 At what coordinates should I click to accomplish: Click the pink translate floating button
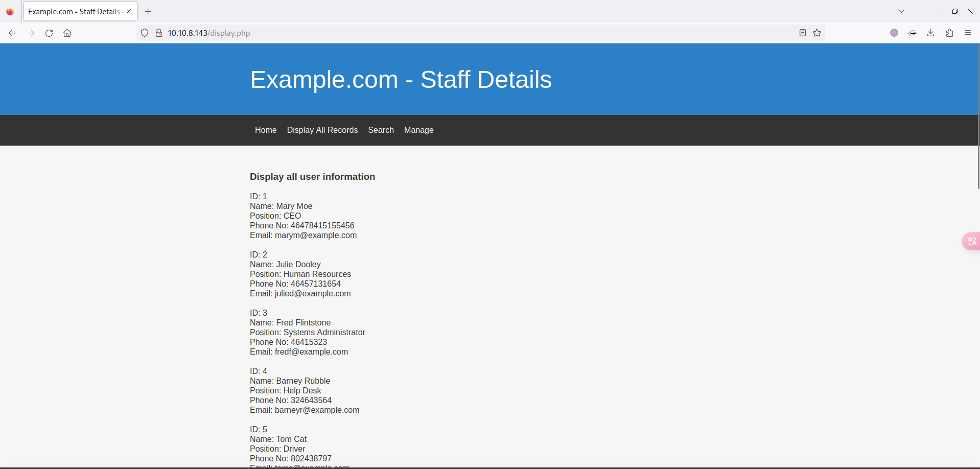click(971, 241)
